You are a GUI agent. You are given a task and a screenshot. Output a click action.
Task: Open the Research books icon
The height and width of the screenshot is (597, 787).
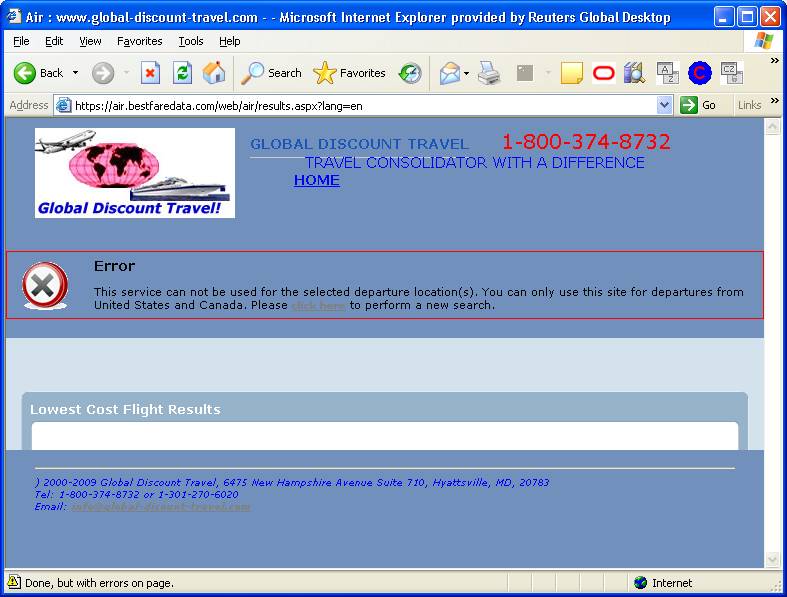click(x=634, y=73)
